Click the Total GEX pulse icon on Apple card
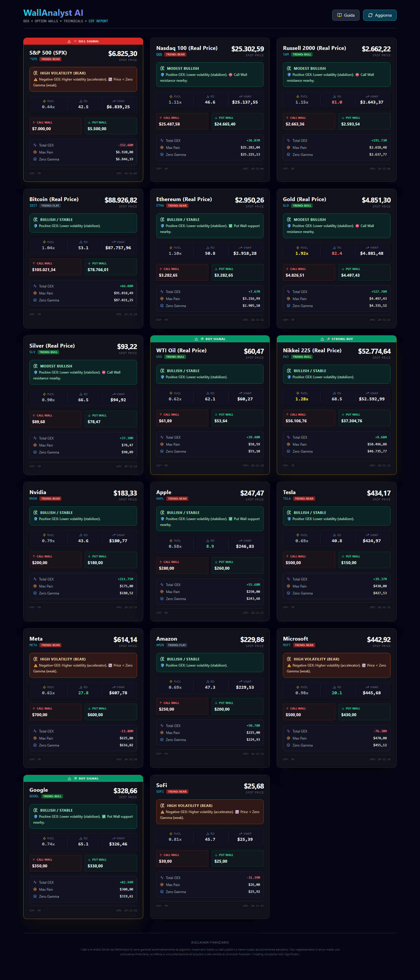420x980 pixels. click(x=162, y=585)
